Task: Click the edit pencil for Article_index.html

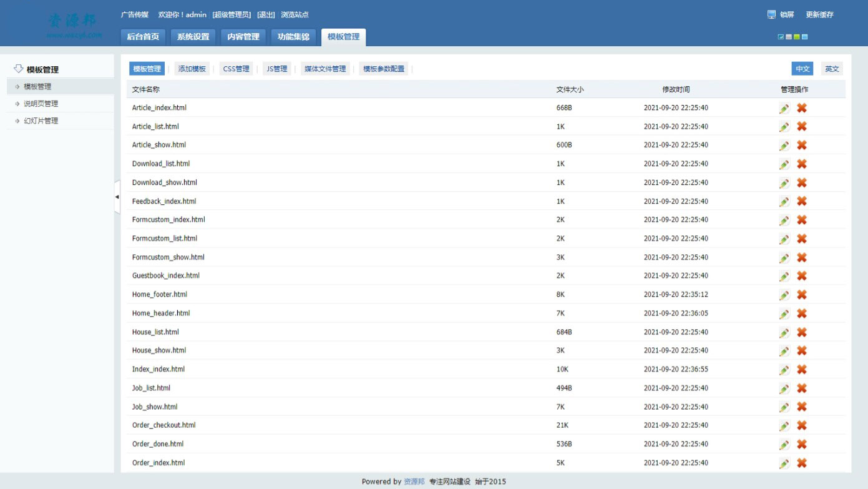Action: pos(784,108)
